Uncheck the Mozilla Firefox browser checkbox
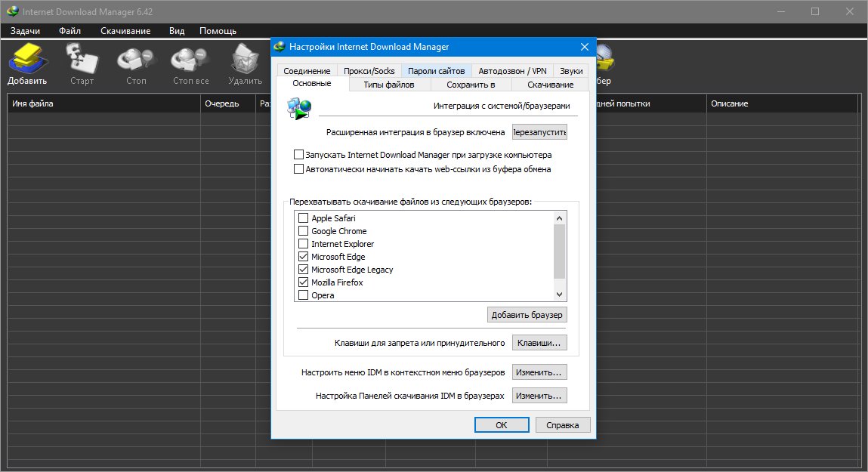 pos(304,282)
